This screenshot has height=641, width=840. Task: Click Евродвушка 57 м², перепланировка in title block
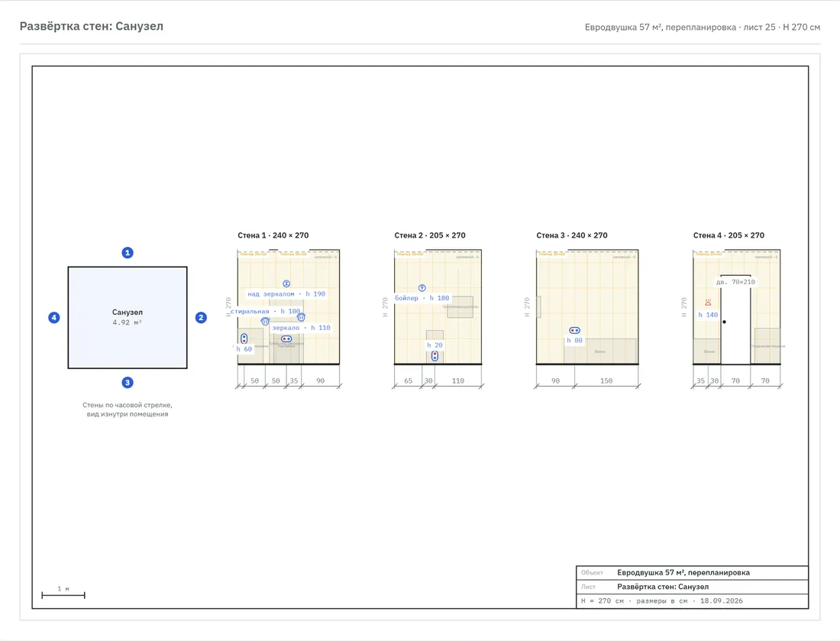pos(683,572)
